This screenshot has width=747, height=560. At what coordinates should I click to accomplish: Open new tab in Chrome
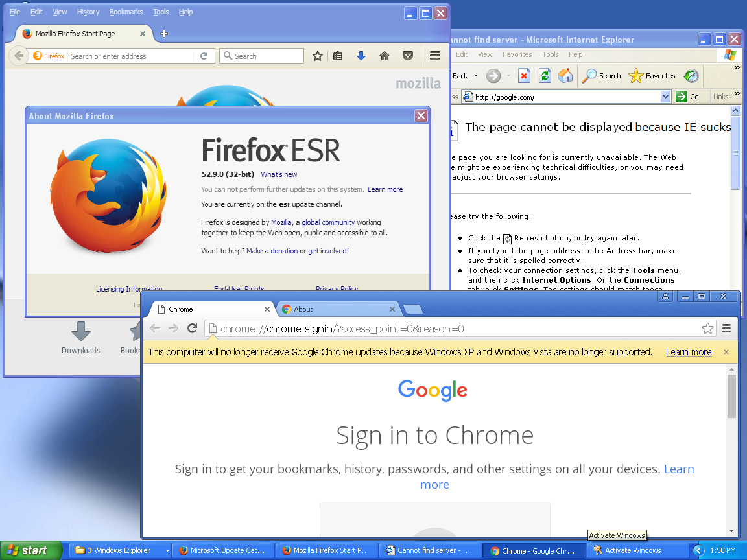click(412, 310)
